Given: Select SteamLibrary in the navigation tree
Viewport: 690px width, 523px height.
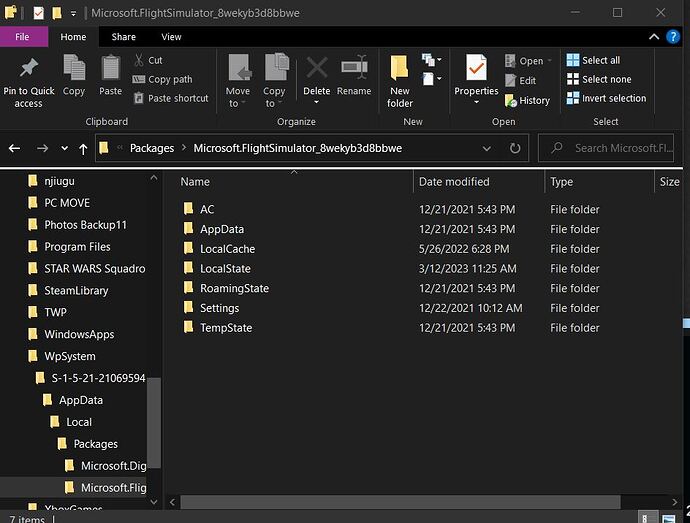Looking at the screenshot, I should click(x=76, y=291).
